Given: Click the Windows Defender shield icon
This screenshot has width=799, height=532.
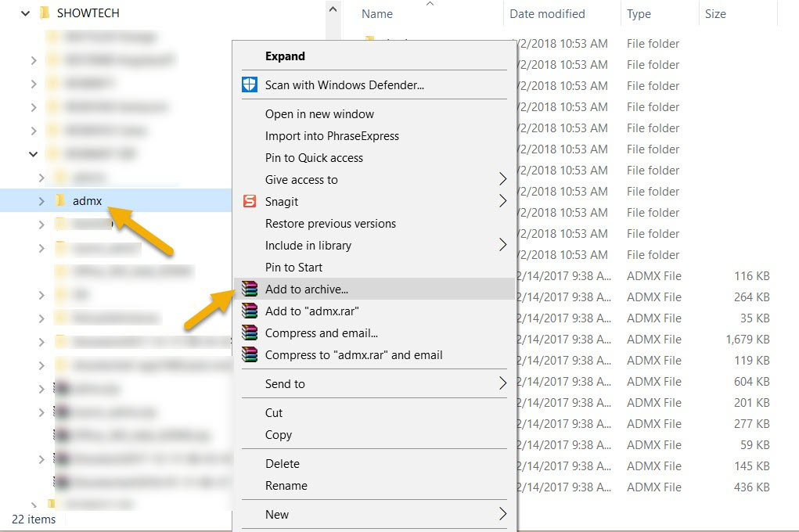Looking at the screenshot, I should point(250,84).
